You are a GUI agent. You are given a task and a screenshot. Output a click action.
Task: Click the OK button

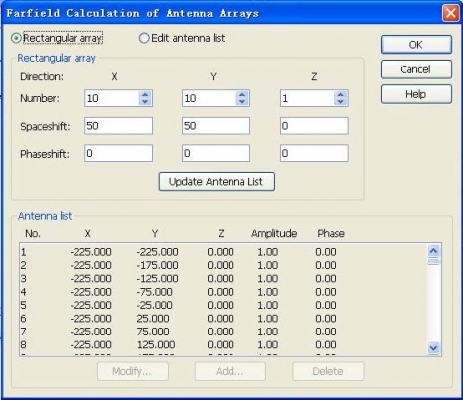(x=416, y=45)
